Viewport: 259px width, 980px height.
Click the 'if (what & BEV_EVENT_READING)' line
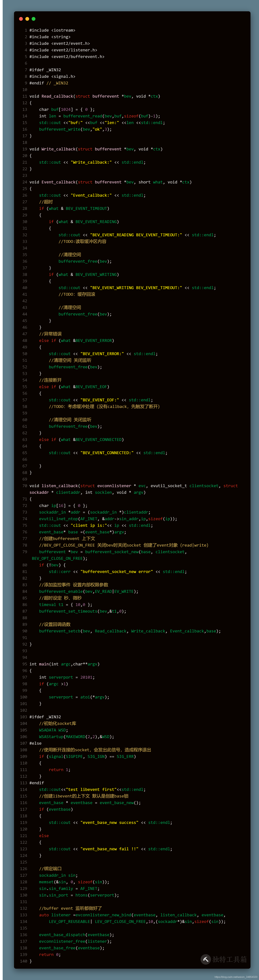[84, 222]
